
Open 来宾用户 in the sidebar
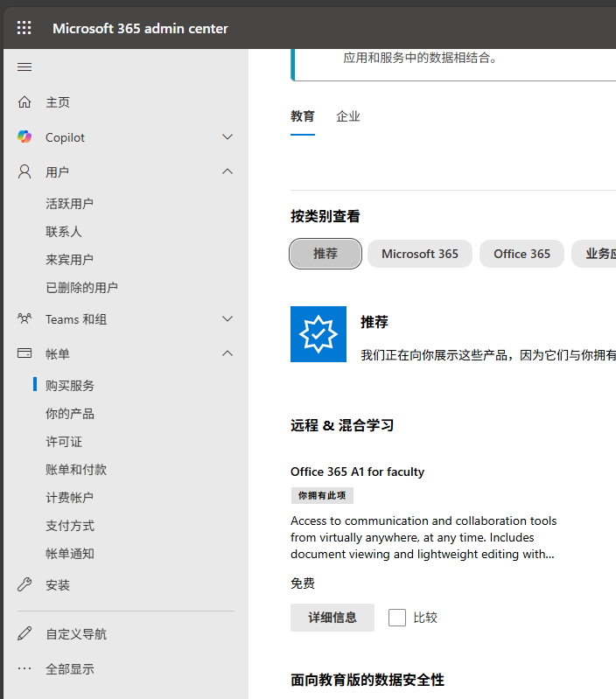pyautogui.click(x=69, y=260)
